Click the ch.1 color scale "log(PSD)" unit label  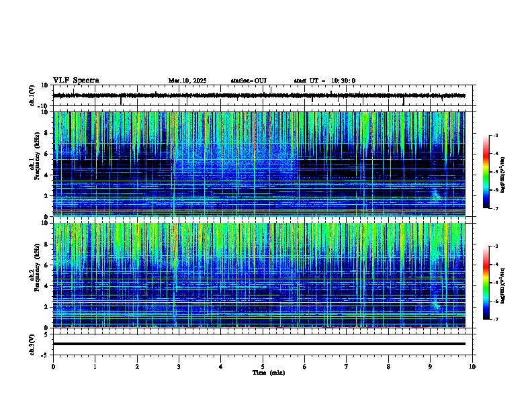502,175
